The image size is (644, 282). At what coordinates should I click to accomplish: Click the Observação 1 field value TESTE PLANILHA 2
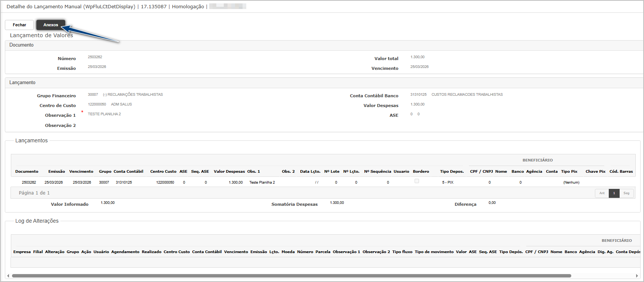pos(104,114)
